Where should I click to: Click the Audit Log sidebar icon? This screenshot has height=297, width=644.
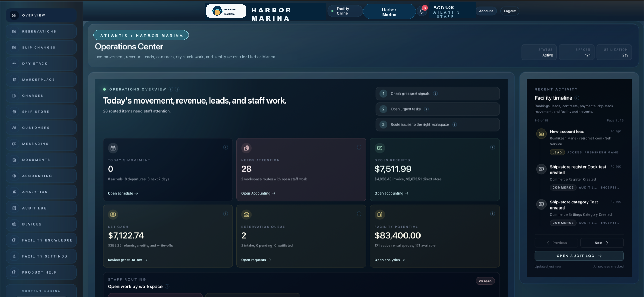coord(14,208)
